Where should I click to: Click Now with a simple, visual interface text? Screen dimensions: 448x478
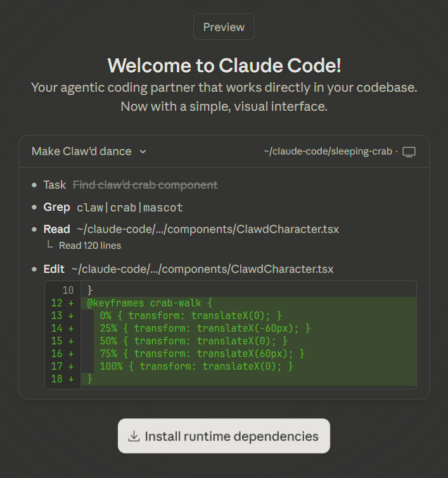click(224, 106)
